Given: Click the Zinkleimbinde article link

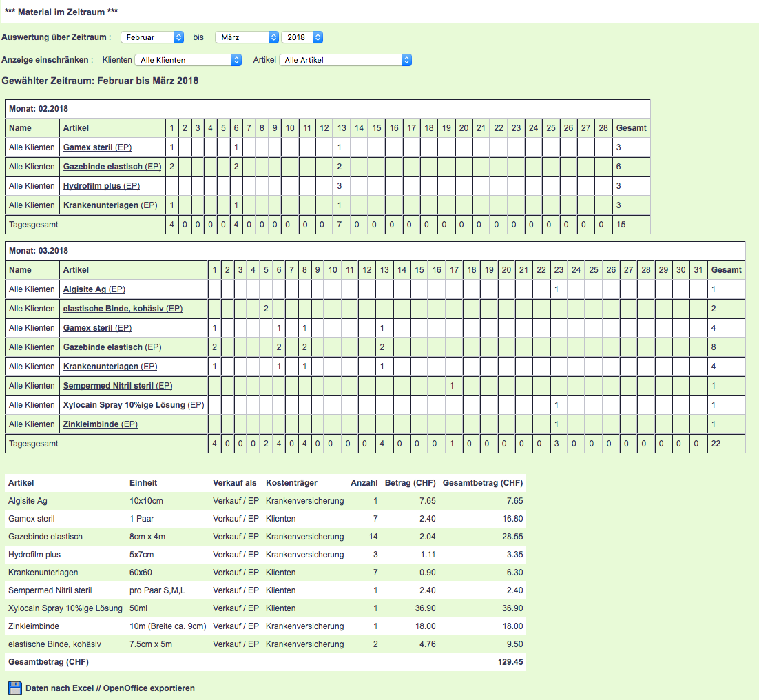Looking at the screenshot, I should (91, 424).
